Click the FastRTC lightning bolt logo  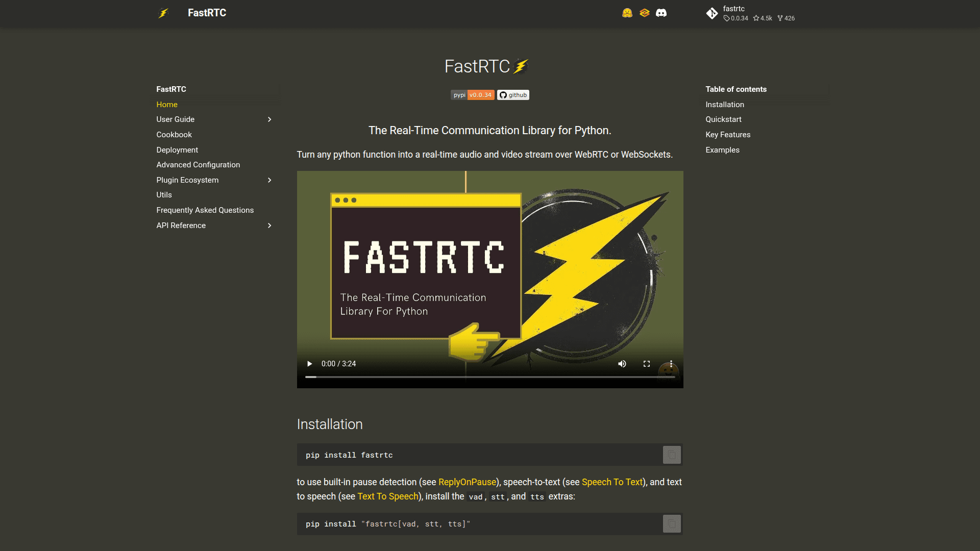pyautogui.click(x=163, y=12)
